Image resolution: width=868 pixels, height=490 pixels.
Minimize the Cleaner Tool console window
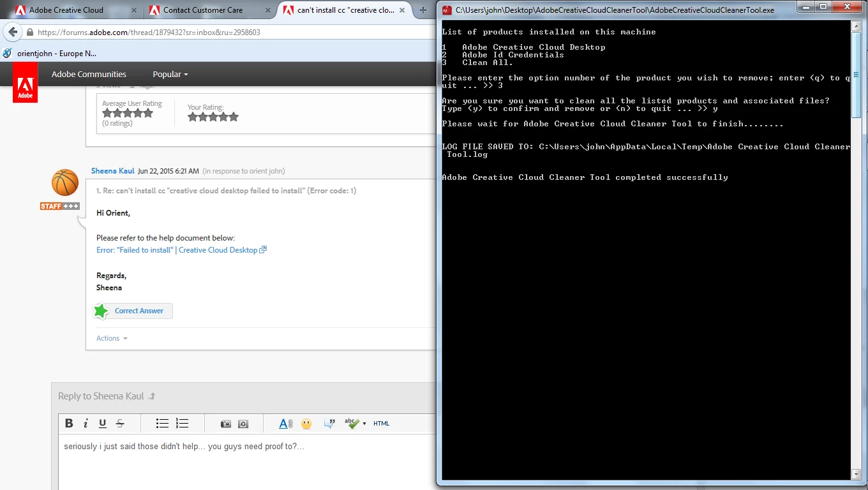coord(806,7)
